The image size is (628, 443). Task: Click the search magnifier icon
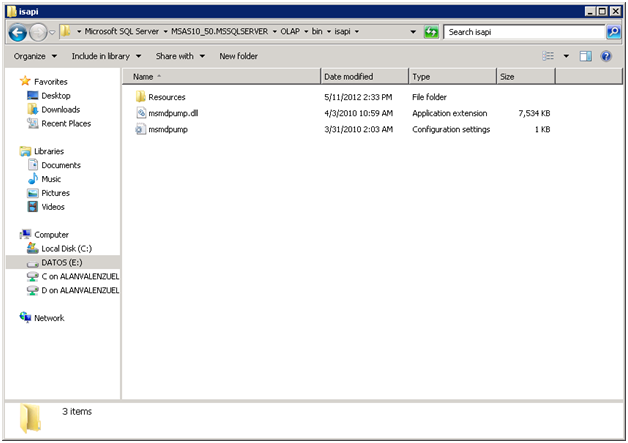[x=613, y=32]
